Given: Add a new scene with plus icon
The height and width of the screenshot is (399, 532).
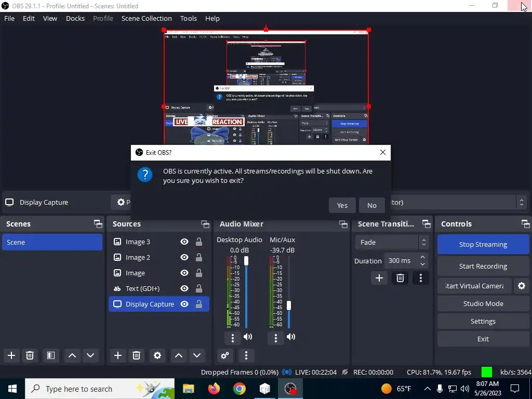Looking at the screenshot, I should [x=11, y=355].
